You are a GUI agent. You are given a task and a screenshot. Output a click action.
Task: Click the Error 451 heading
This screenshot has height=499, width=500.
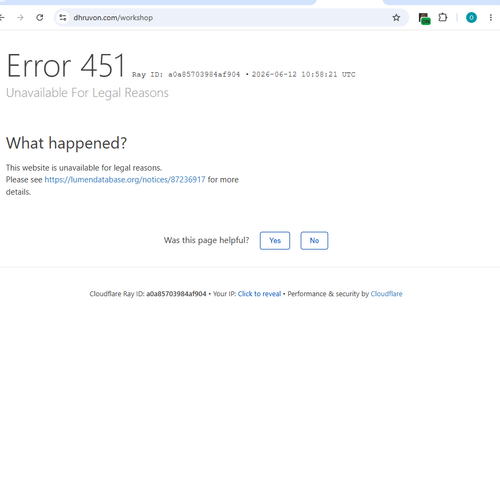point(66,66)
